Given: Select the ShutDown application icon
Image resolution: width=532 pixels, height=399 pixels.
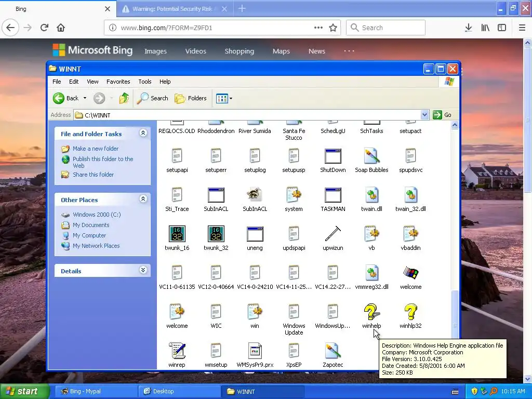Looking at the screenshot, I should (x=332, y=156).
